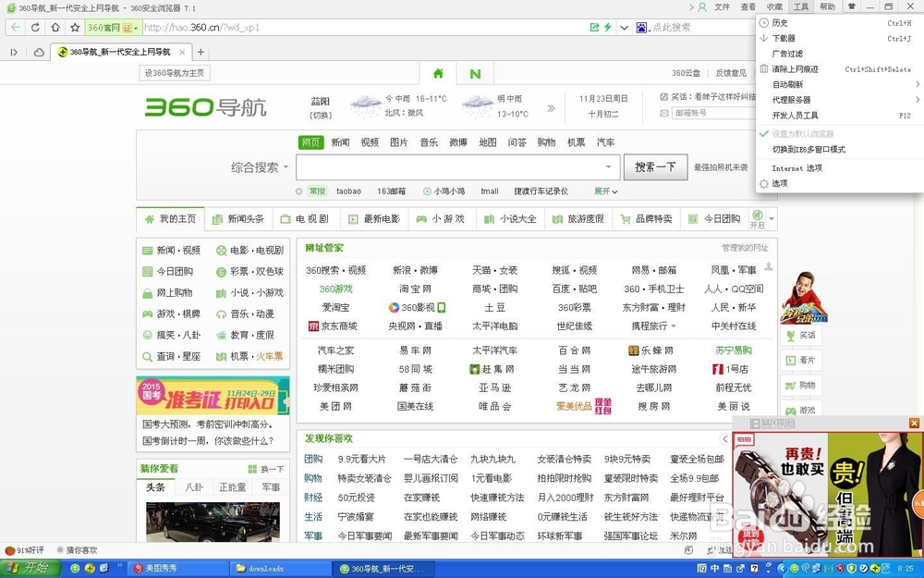This screenshot has height=578, width=924.
Task: Open the 电视剧 tab
Action: (x=305, y=219)
